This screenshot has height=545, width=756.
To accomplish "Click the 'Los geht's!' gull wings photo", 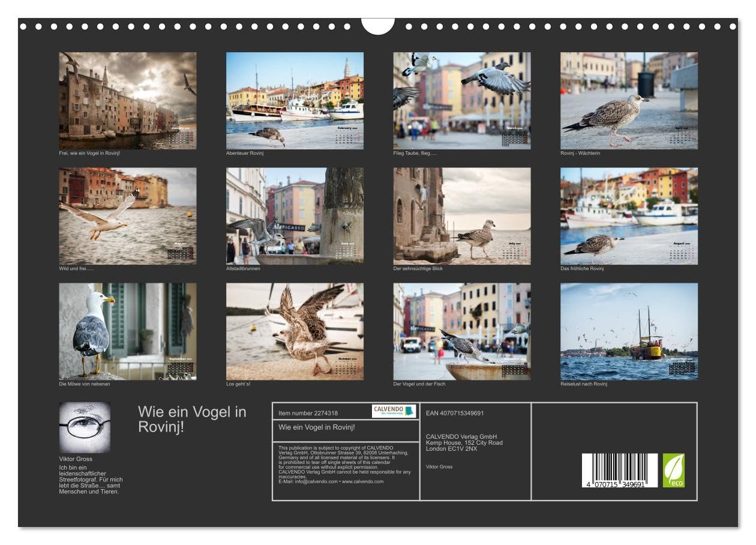I will point(295,331).
